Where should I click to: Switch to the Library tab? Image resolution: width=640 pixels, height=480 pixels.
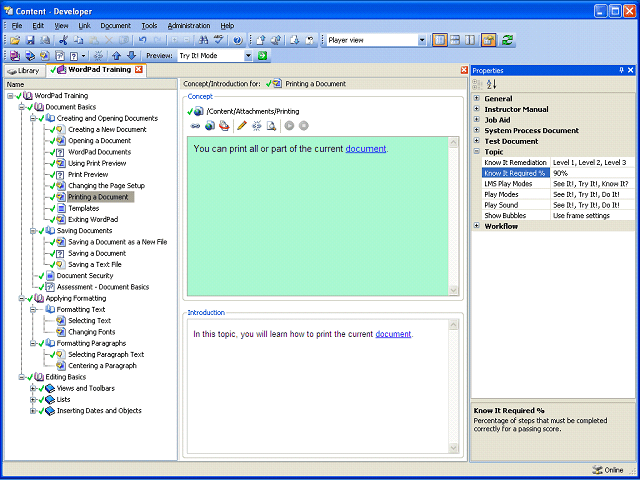(24, 71)
